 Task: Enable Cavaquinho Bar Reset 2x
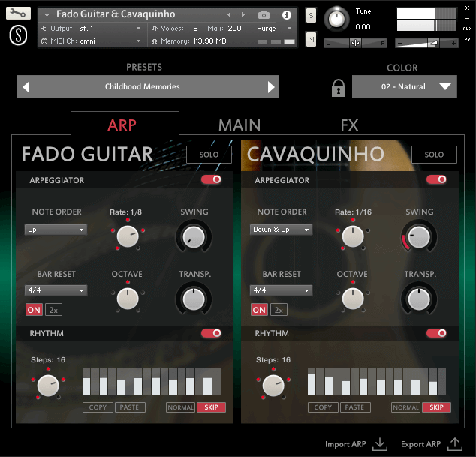pyautogui.click(x=279, y=310)
